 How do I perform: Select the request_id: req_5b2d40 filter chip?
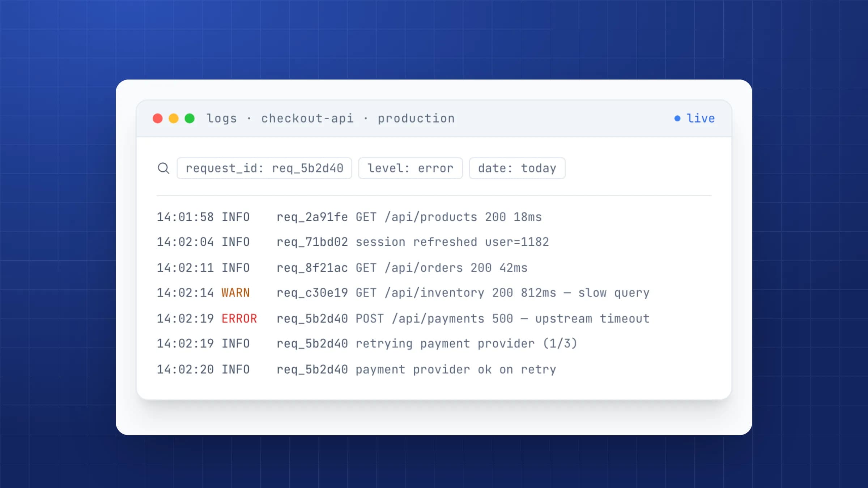(x=264, y=168)
